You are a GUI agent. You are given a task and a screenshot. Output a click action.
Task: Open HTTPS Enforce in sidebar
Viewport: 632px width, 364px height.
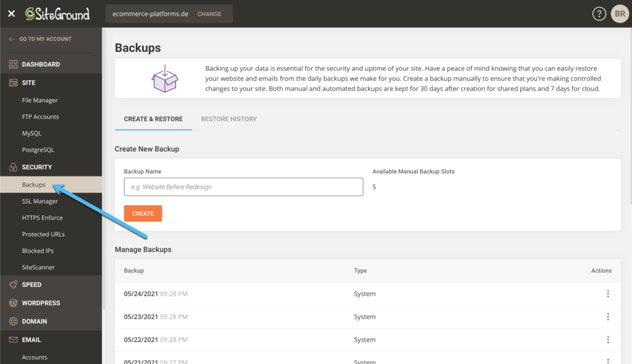43,218
